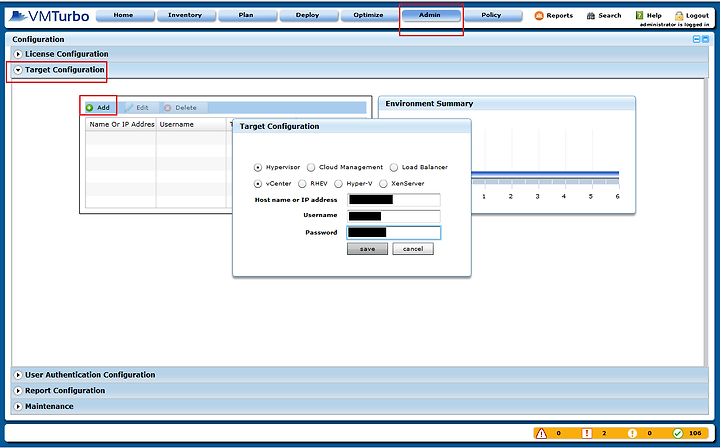
Task: Open the Home tab
Action: coord(123,16)
